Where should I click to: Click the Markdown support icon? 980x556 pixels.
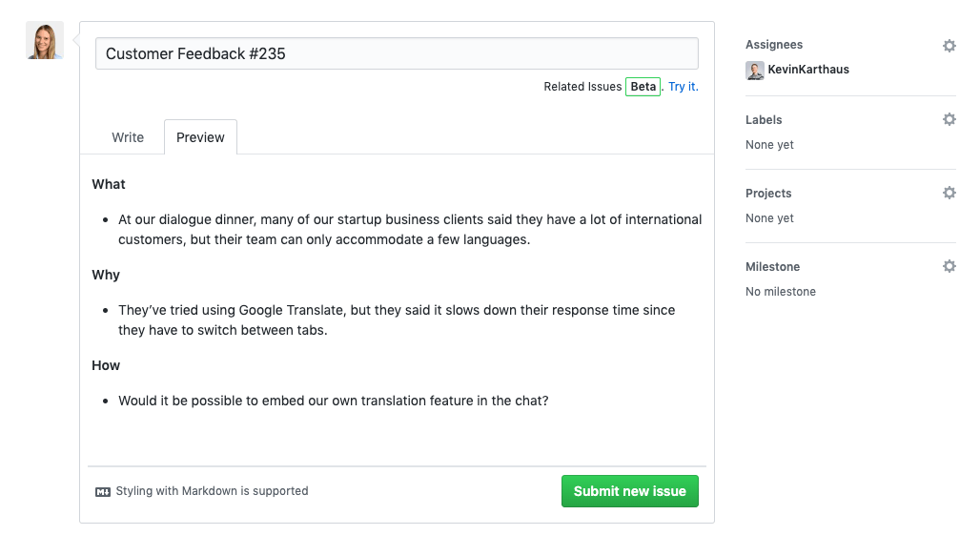coord(103,490)
